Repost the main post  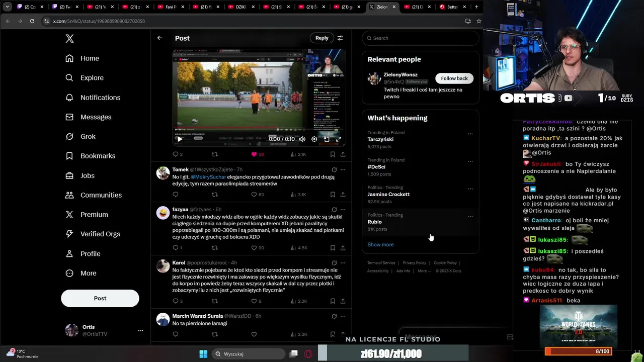[x=215, y=154]
